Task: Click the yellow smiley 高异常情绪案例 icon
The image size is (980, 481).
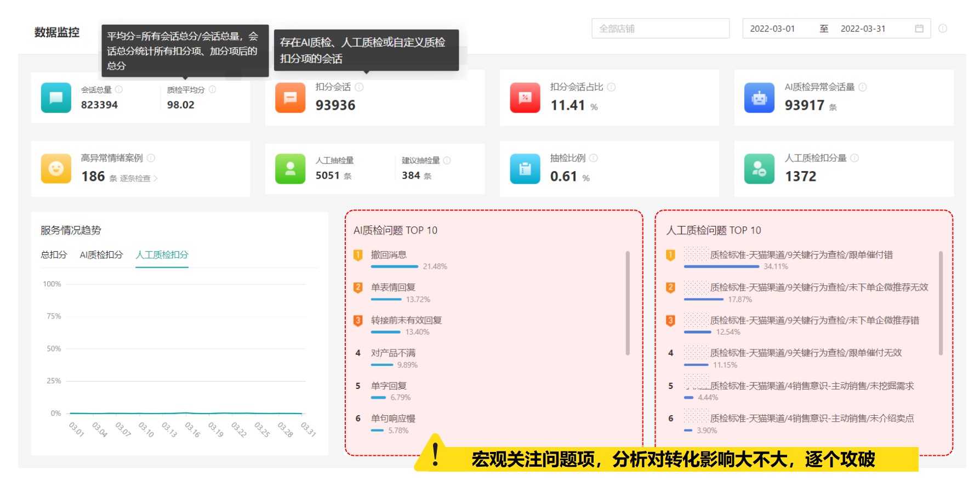Action: point(56,168)
